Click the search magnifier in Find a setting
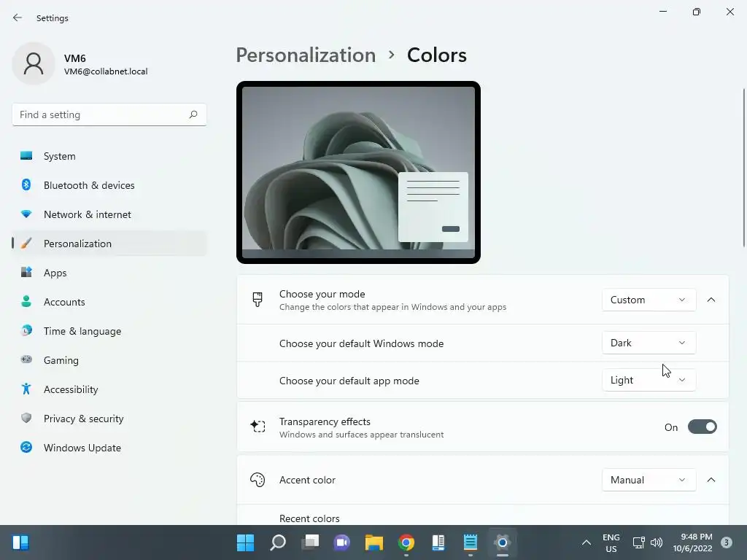Viewport: 747px width, 560px height. click(193, 114)
